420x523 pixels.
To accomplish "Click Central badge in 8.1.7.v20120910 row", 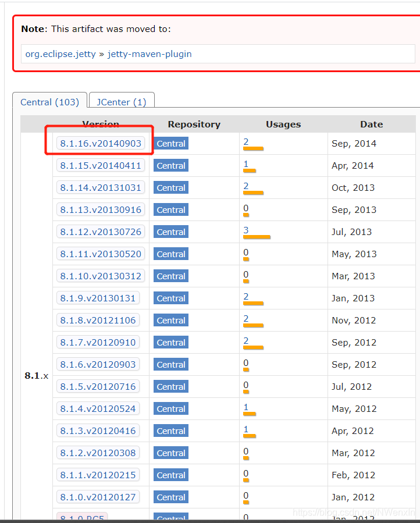I will pyautogui.click(x=171, y=342).
